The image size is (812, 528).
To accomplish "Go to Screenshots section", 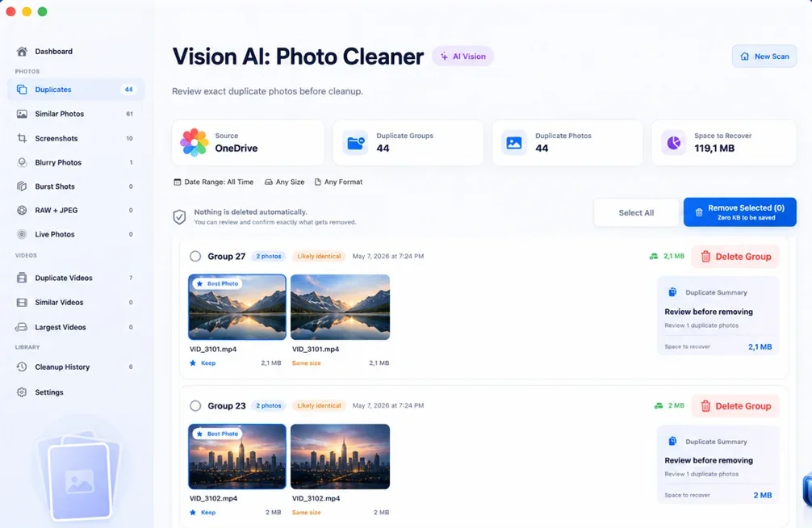I will click(x=76, y=138).
